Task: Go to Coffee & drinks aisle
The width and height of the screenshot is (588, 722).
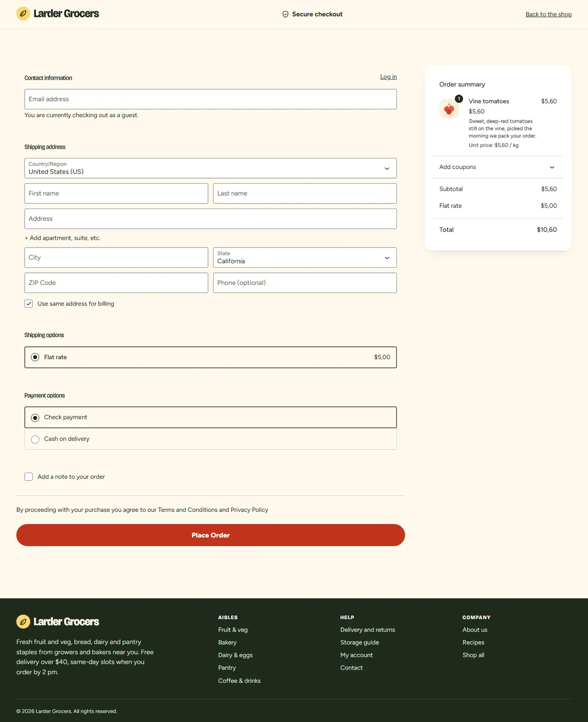Action: click(x=239, y=681)
